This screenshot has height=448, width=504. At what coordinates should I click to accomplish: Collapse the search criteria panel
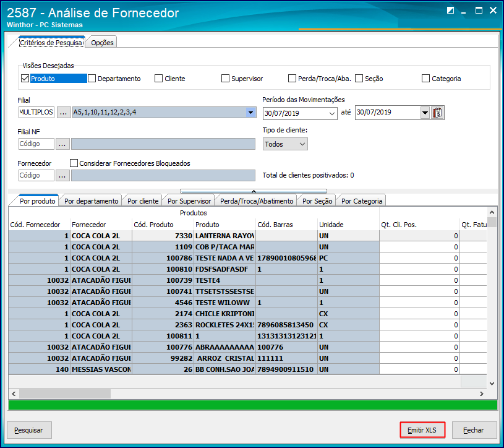coord(254,191)
